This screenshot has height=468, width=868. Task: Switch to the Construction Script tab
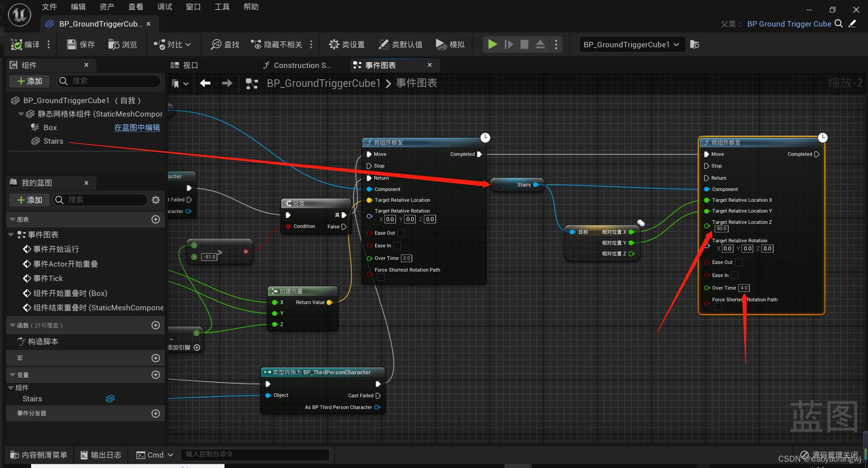click(x=297, y=65)
